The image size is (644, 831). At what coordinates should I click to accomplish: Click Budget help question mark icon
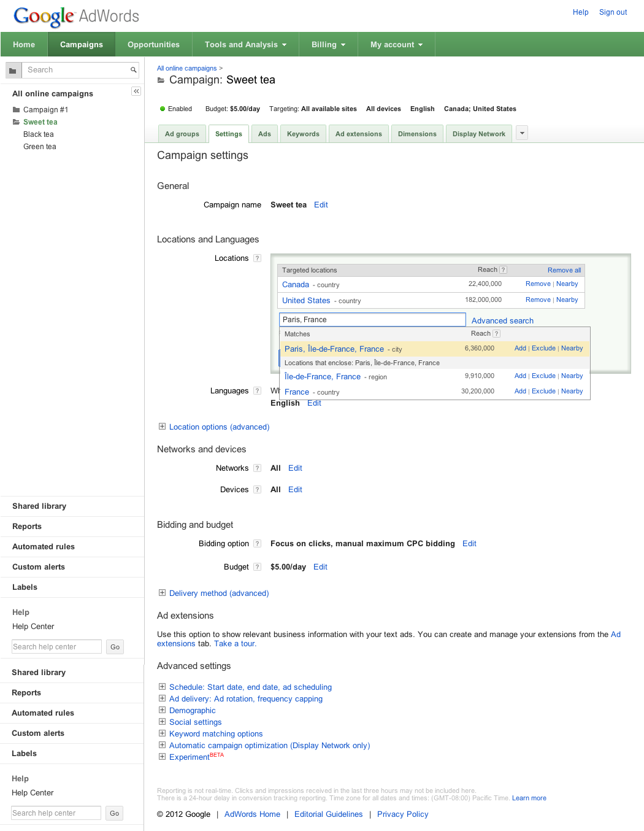point(258,567)
